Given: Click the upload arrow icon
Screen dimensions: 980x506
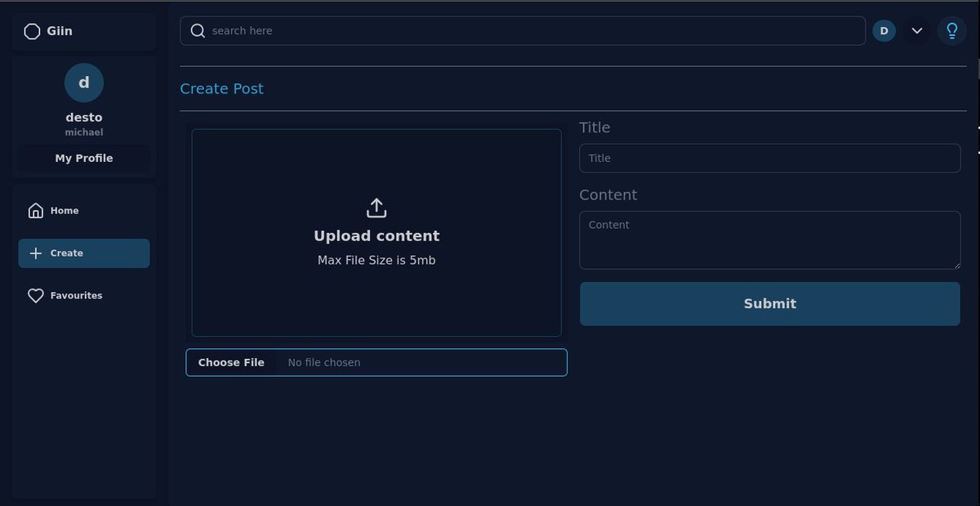Looking at the screenshot, I should (376, 208).
